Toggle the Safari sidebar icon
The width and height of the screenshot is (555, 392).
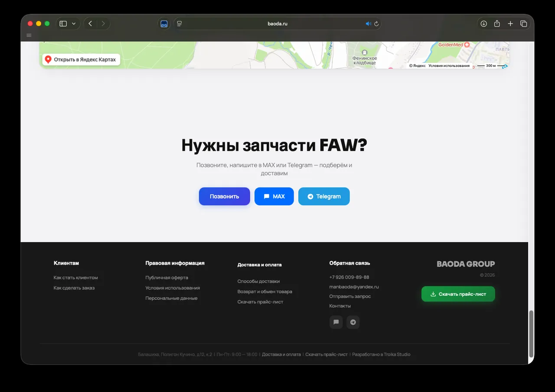click(x=63, y=23)
